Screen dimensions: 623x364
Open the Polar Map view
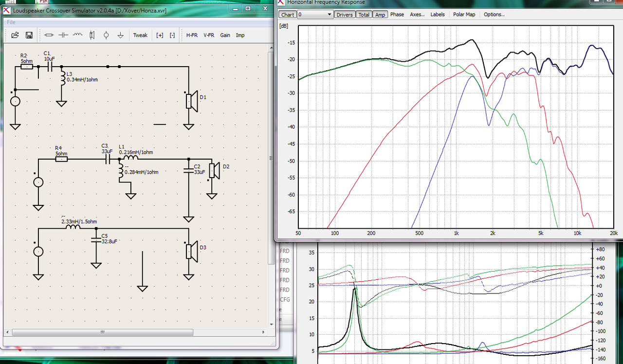[464, 15]
